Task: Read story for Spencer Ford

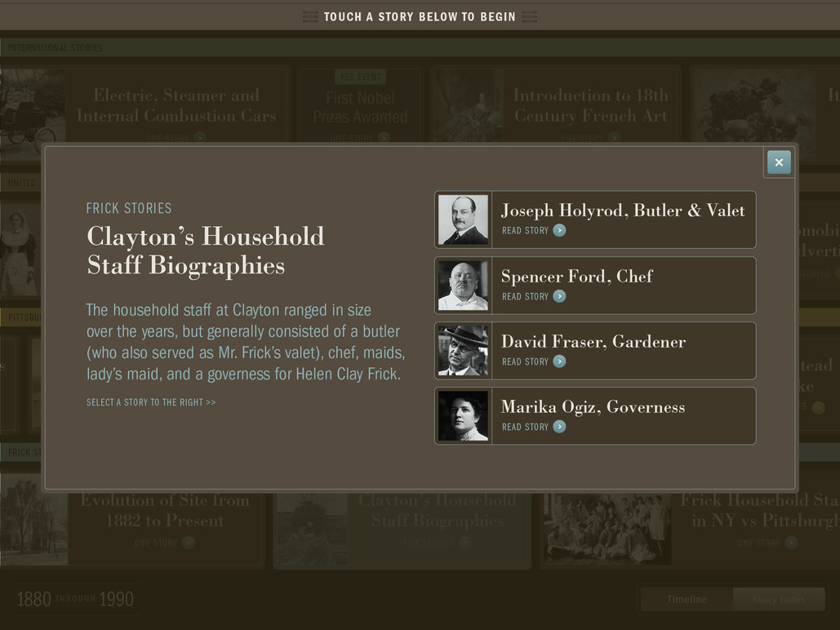Action: pos(525,296)
